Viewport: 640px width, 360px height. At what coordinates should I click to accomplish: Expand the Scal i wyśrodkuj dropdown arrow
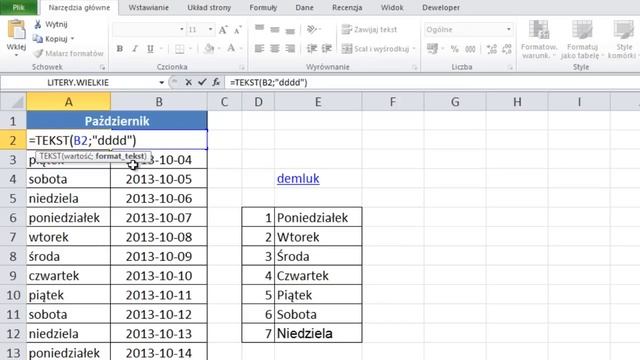tap(414, 49)
